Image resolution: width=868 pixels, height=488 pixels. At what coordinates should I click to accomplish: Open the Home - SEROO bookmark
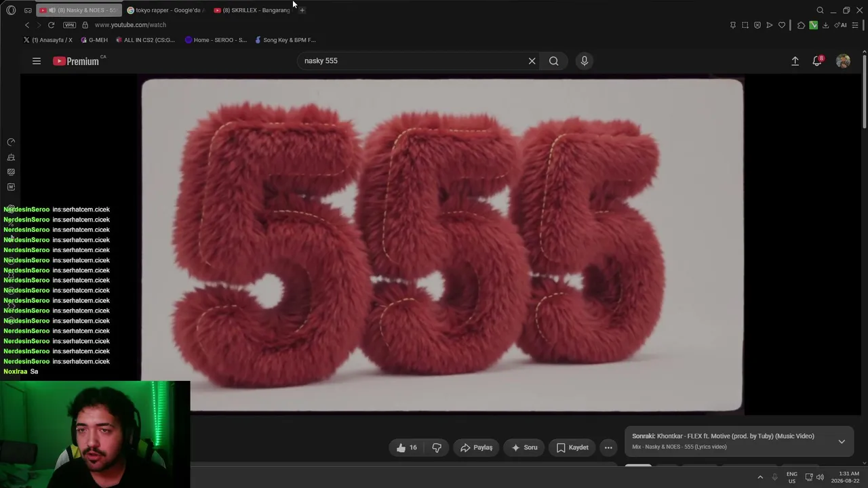216,40
